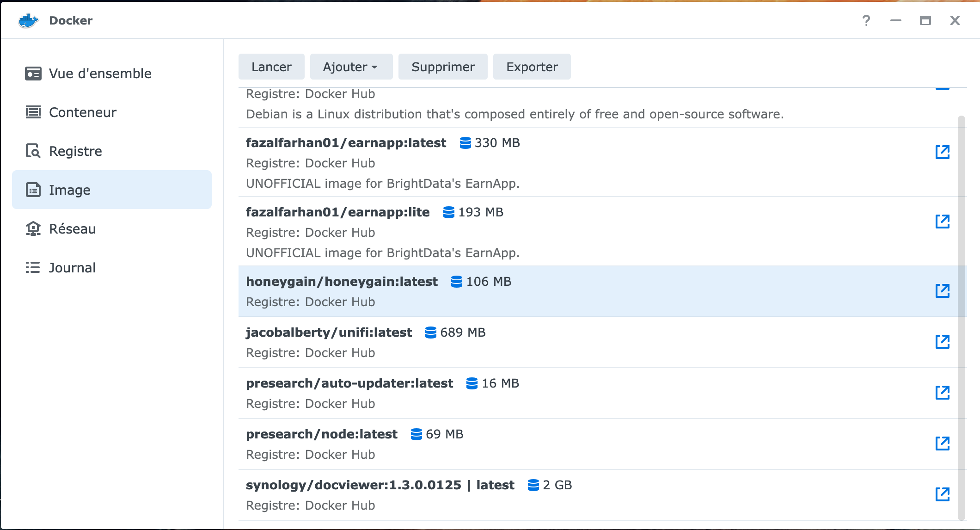
Task: Click the Journal log icon
Action: (x=33, y=268)
